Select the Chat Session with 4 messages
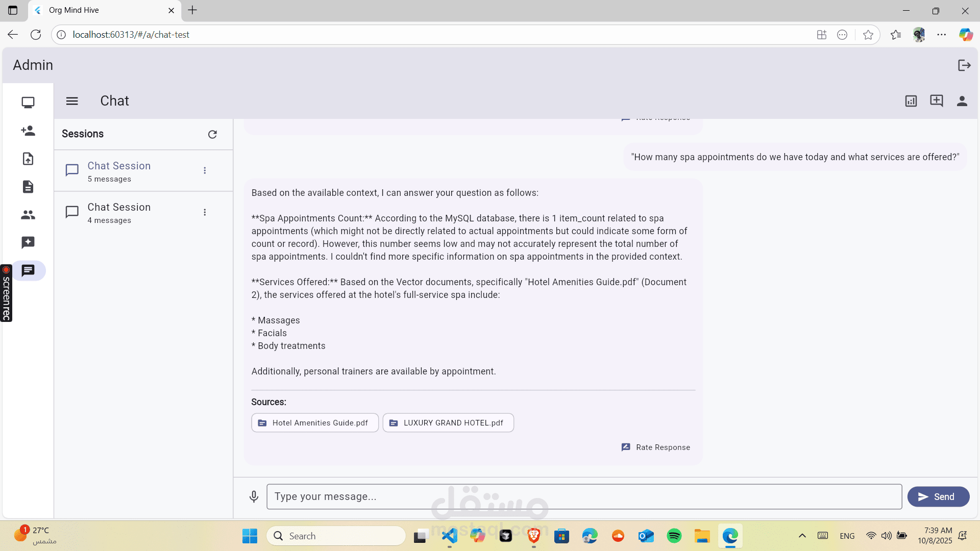980x551 pixels. coord(119,212)
